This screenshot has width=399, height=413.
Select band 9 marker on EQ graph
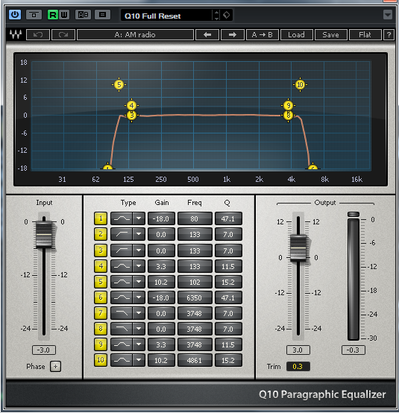pyautogui.click(x=288, y=105)
